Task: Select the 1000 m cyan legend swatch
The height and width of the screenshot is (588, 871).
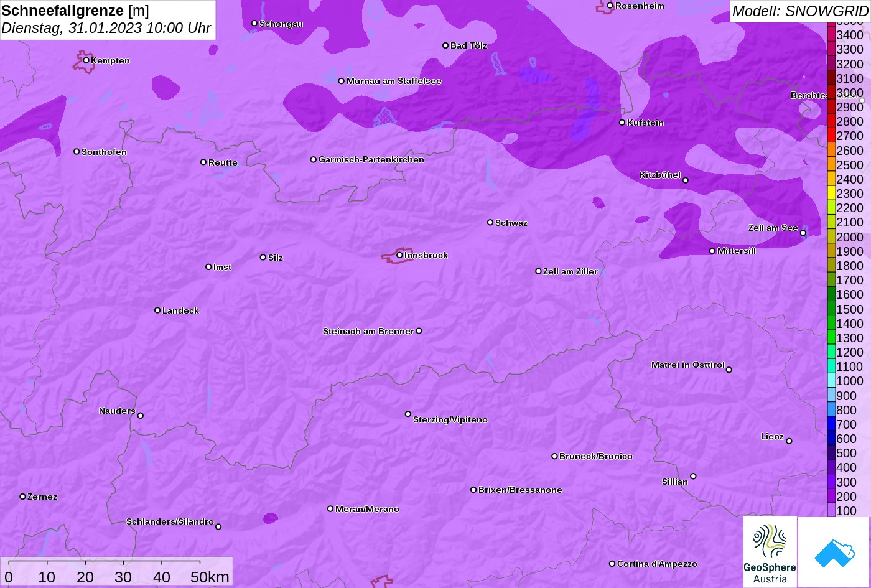Action: click(x=831, y=381)
